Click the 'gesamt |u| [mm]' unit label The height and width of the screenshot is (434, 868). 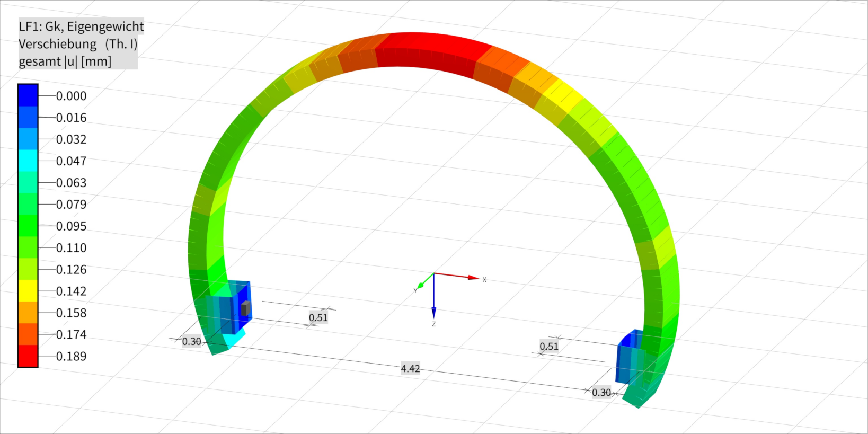pyautogui.click(x=65, y=61)
